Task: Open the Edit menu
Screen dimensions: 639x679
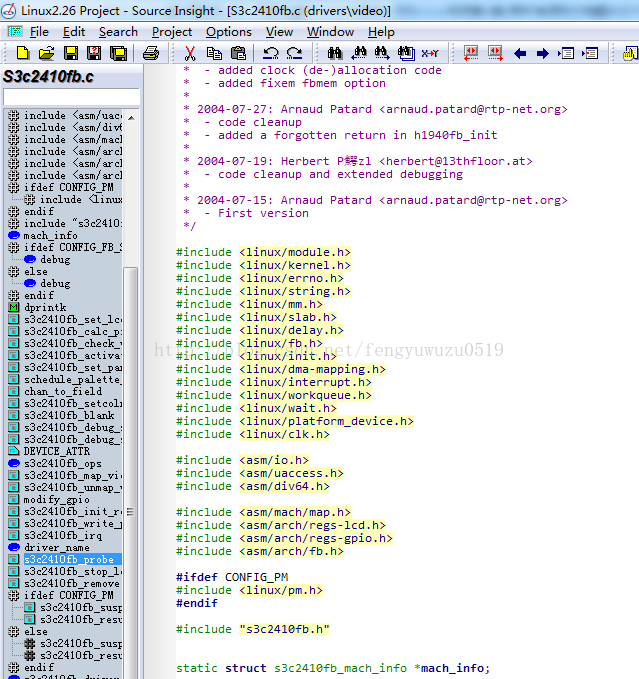Action: point(74,32)
